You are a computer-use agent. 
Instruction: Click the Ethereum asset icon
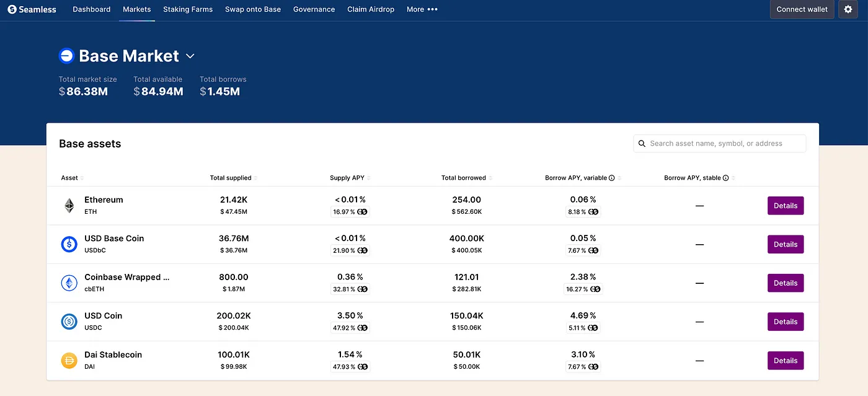click(x=69, y=206)
